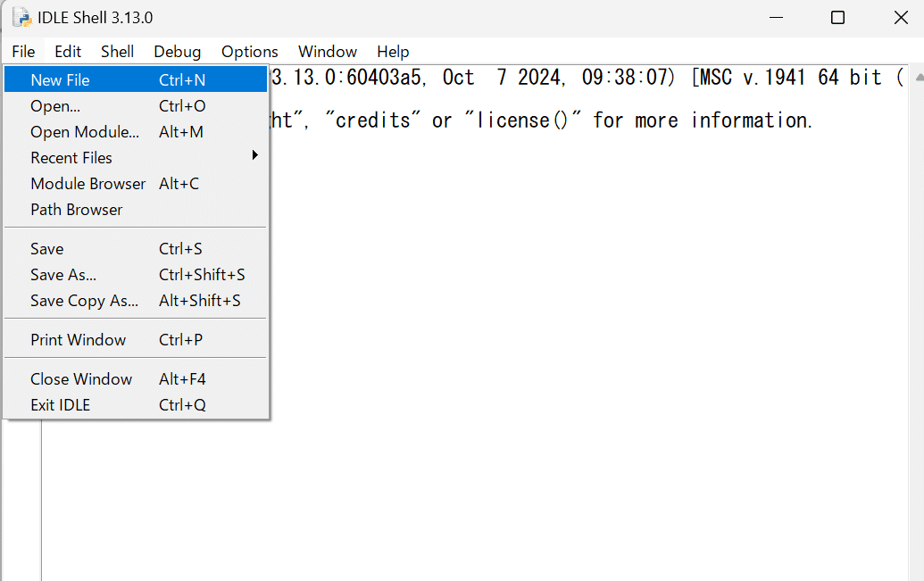Click the IDLE Python icon in title bar
The height and width of the screenshot is (581, 924).
pyautogui.click(x=21, y=18)
